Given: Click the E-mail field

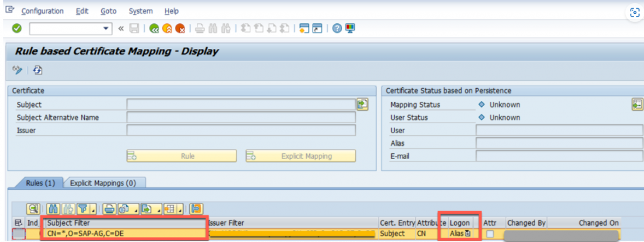Looking at the screenshot, I should 560,157.
